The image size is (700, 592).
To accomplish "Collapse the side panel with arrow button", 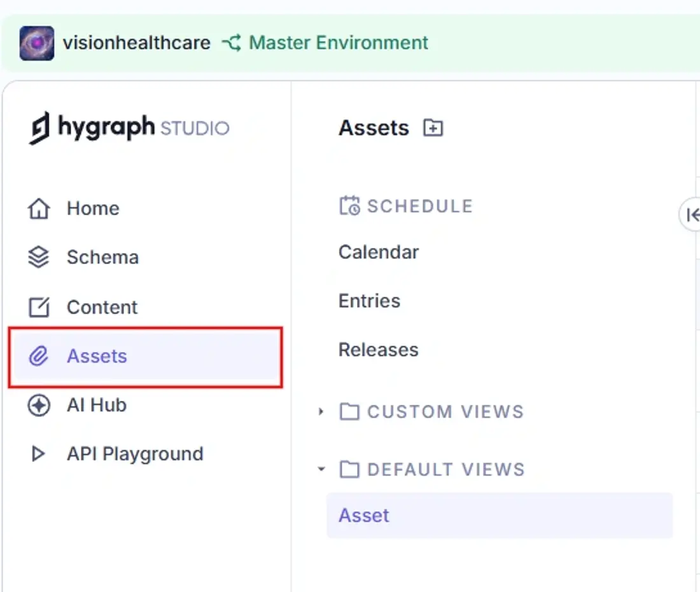I will tap(691, 215).
